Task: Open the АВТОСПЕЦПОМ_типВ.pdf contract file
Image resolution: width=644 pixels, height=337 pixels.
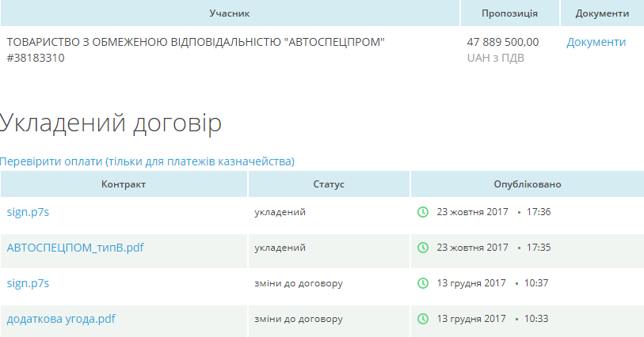Action: (x=75, y=248)
